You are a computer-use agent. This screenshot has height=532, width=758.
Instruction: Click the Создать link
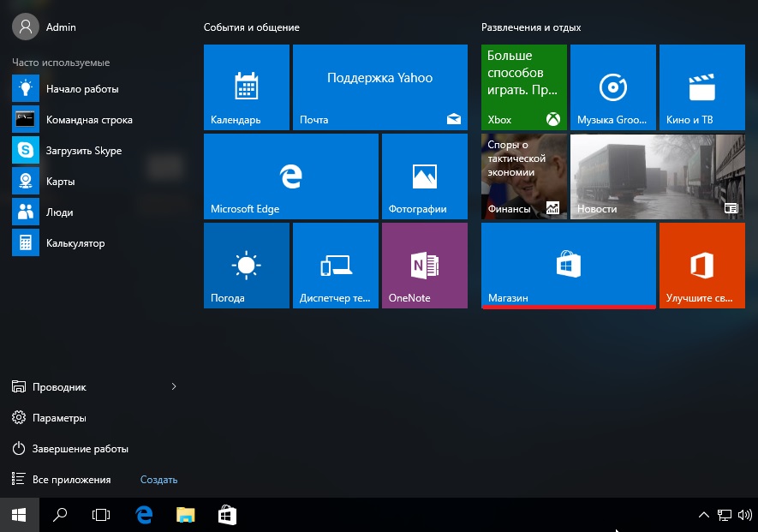pyautogui.click(x=158, y=480)
